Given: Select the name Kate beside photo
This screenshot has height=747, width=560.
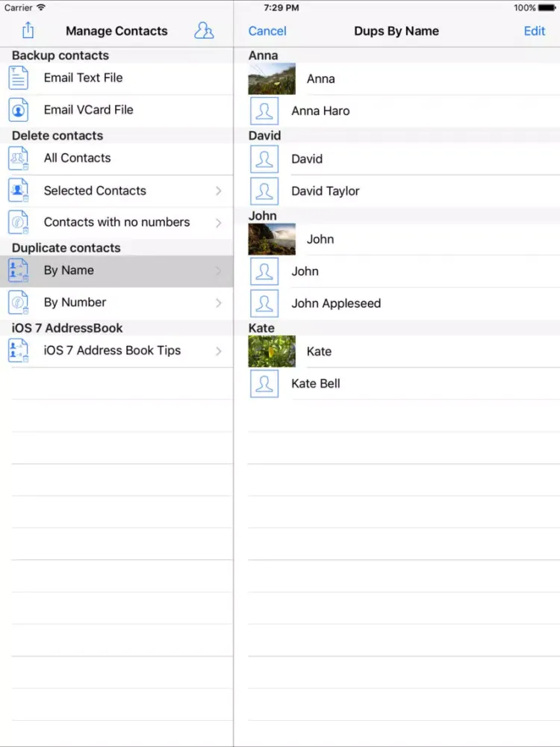Looking at the screenshot, I should pyautogui.click(x=319, y=351).
